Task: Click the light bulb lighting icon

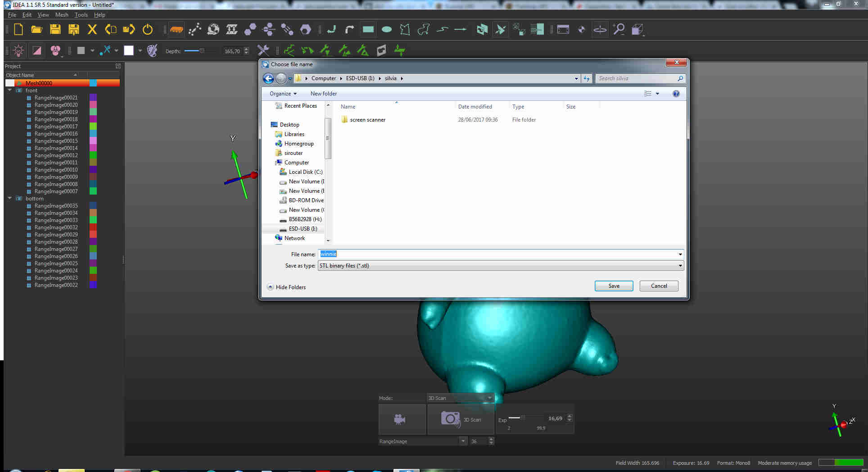Action: click(18, 50)
